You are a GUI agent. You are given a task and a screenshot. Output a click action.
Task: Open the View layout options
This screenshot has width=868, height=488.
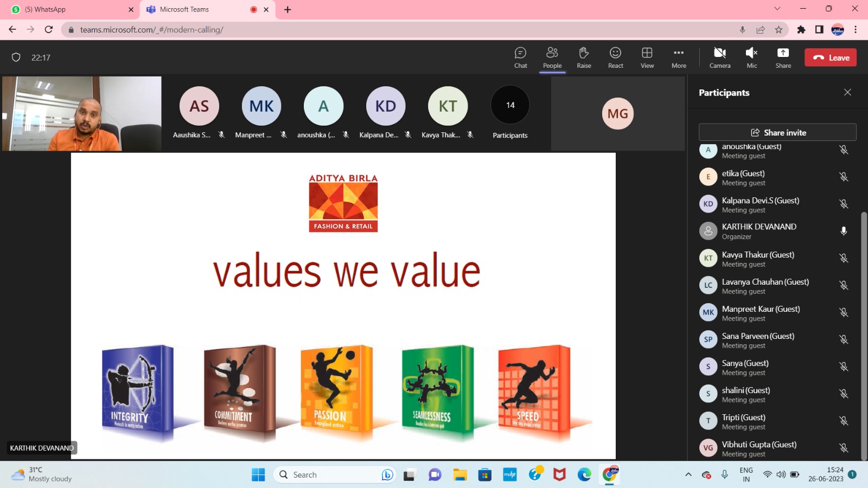pyautogui.click(x=647, y=57)
